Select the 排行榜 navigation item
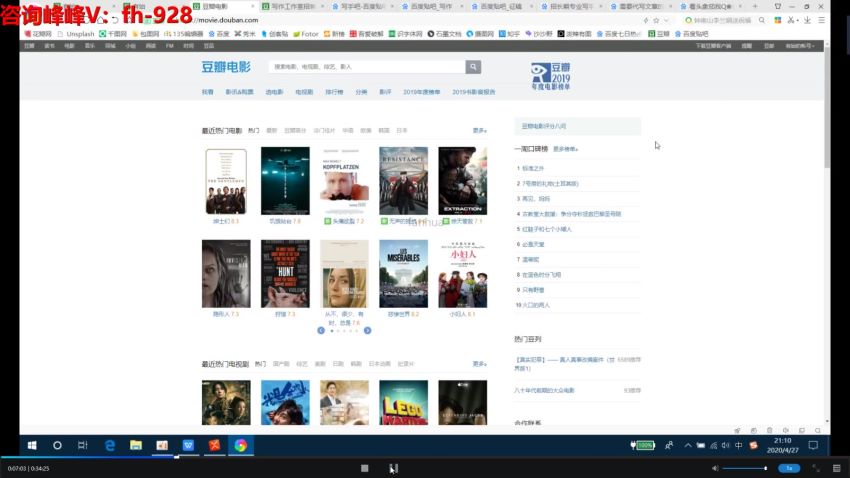The width and height of the screenshot is (850, 478). click(x=334, y=92)
